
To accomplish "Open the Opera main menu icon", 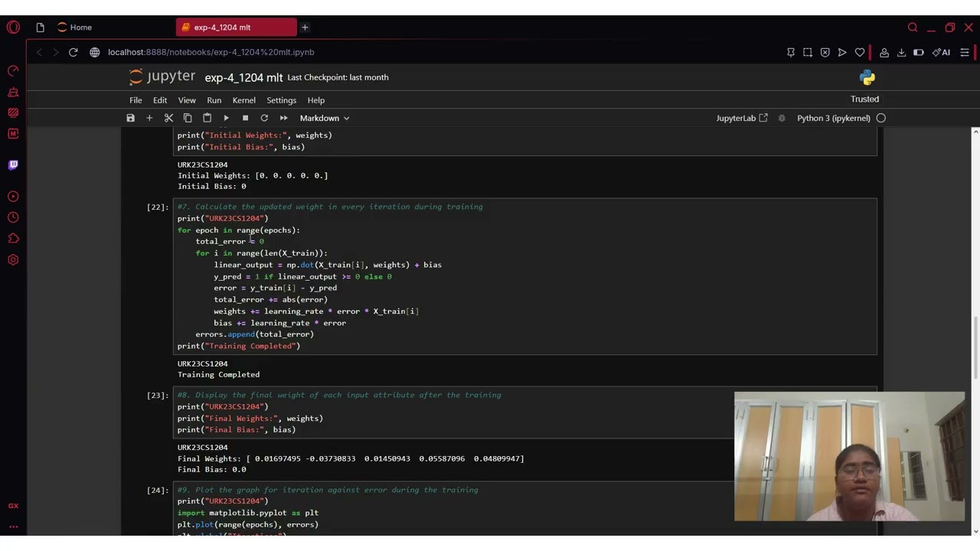I will pos(13,27).
